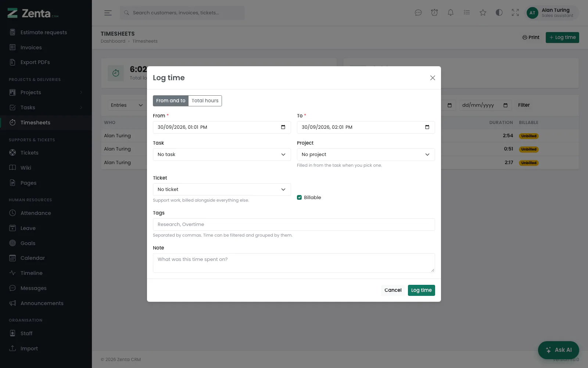Toggle fullscreen mode icon

pyautogui.click(x=515, y=13)
